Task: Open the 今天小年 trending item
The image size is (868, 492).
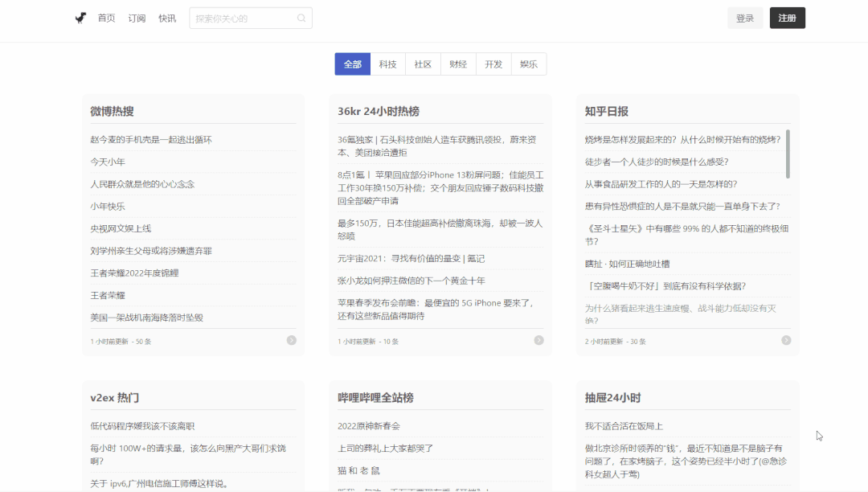Action: pos(108,162)
